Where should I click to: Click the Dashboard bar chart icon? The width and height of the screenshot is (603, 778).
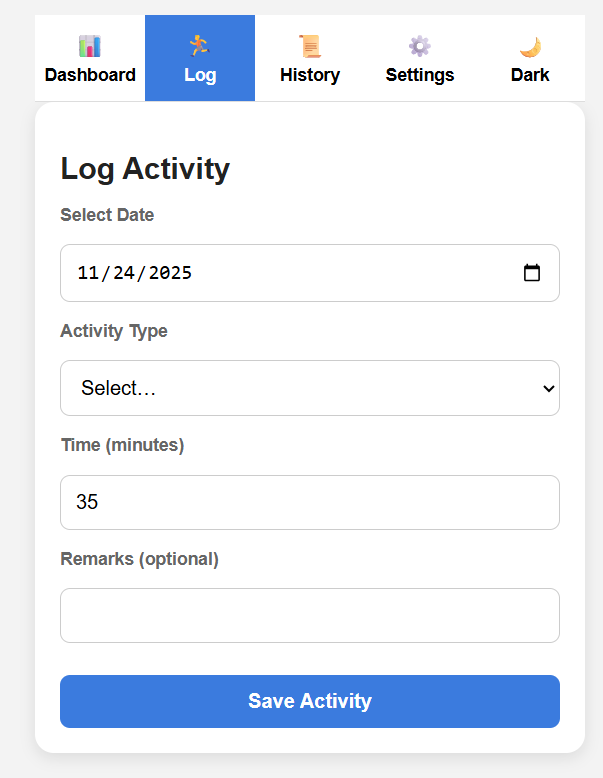point(90,46)
